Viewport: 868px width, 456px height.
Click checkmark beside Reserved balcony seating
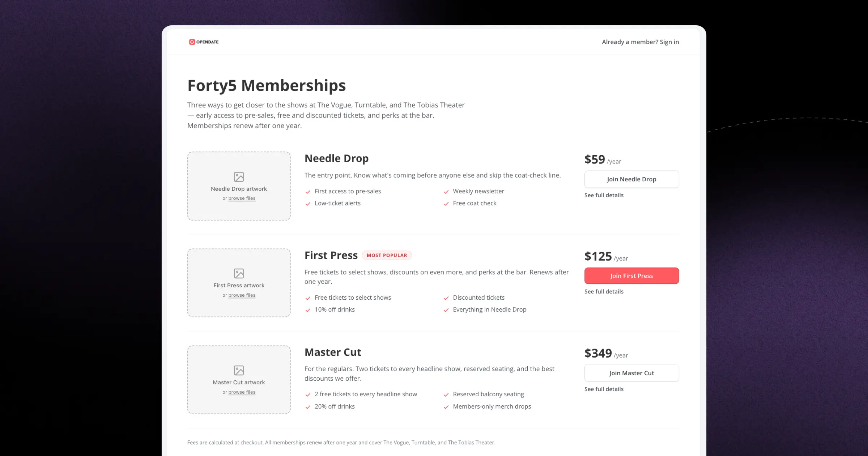pos(446,394)
